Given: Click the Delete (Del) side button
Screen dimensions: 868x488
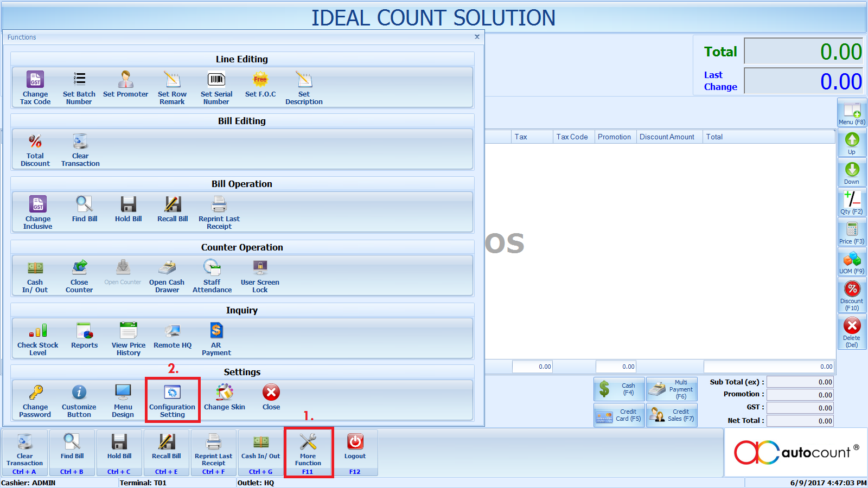Looking at the screenshot, I should pyautogui.click(x=852, y=332).
